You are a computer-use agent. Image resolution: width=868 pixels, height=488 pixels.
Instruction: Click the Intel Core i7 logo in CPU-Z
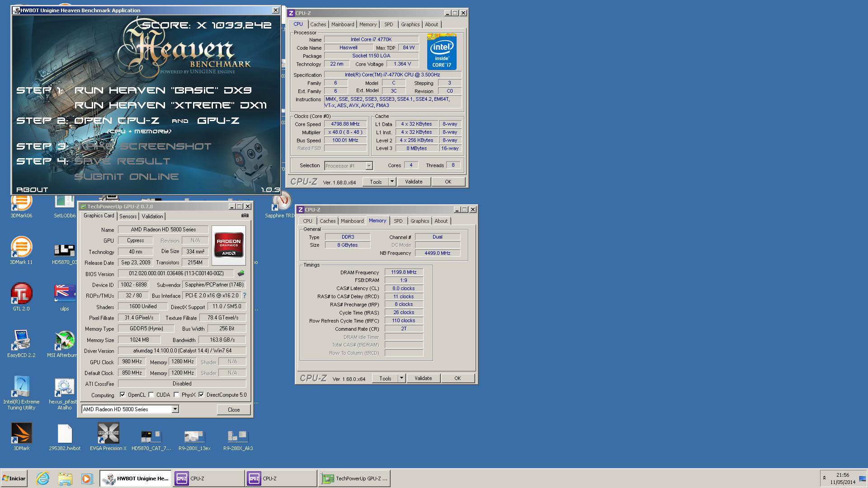[442, 52]
